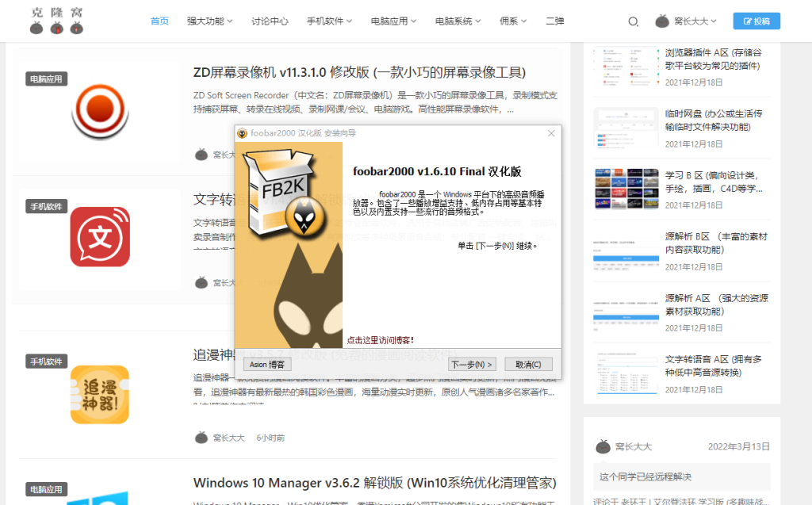Expand the 手机软件 nav dropdown

tap(329, 21)
